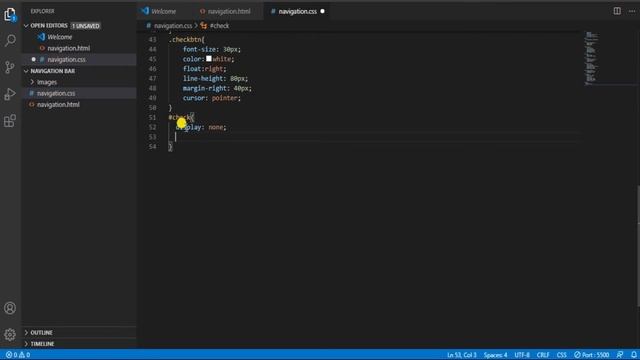640x360 pixels.
Task: Click the display: none declaration
Action: pos(200,127)
